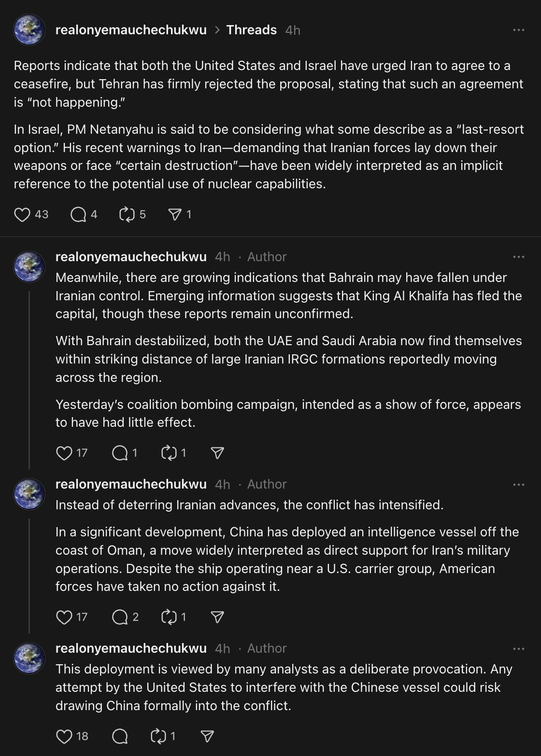Repost the Bahrain reply post
This screenshot has width=541, height=756.
[x=169, y=453]
